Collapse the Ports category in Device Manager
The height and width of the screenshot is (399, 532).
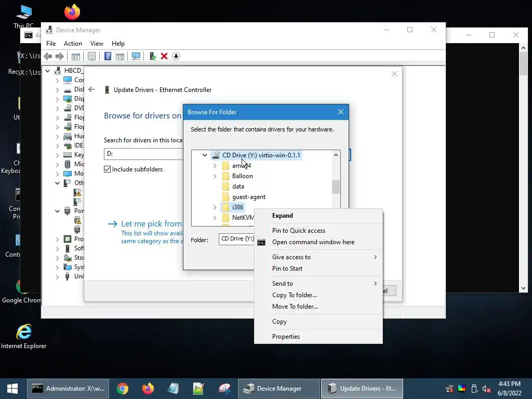point(57,211)
